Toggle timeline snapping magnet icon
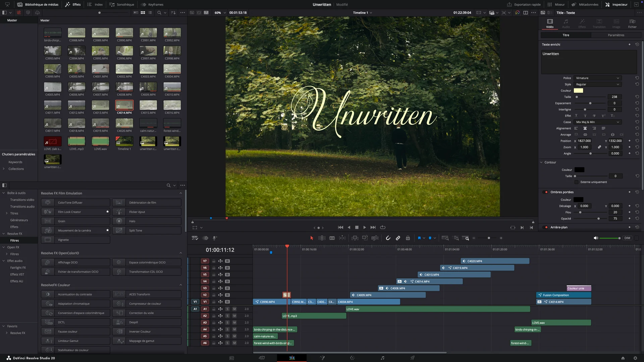 388,238
